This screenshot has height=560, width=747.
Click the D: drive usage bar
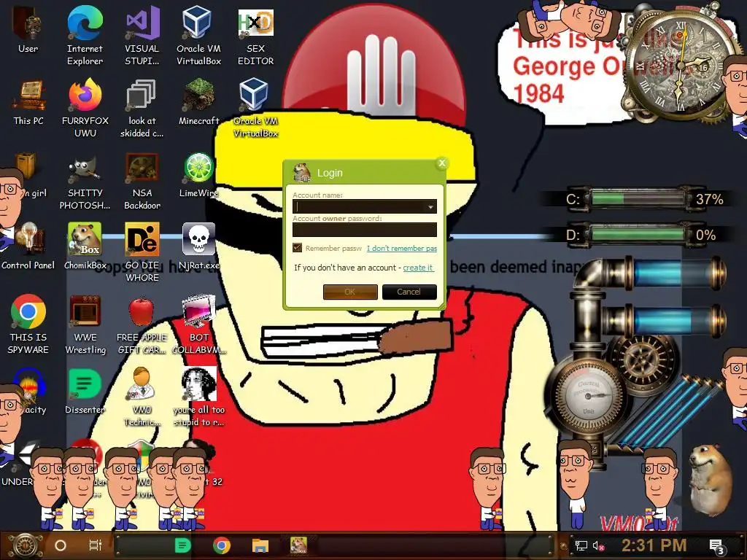click(637, 235)
